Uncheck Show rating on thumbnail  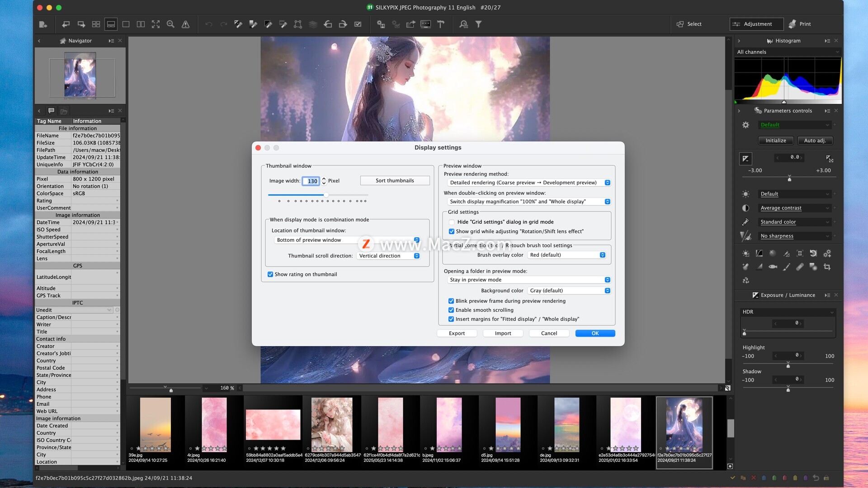pos(270,274)
